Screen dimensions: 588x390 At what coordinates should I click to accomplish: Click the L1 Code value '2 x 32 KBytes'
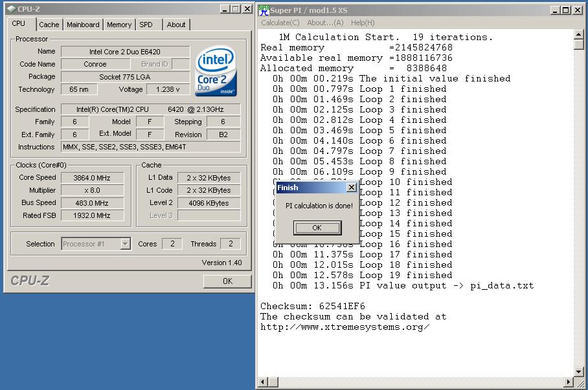click(209, 190)
